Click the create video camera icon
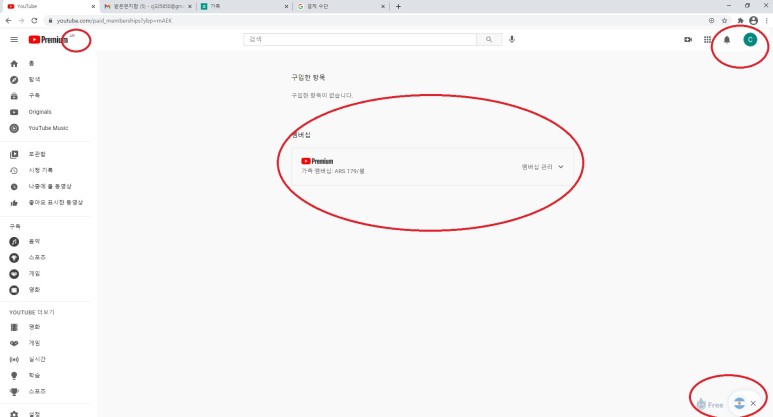This screenshot has width=773, height=417. pos(688,39)
